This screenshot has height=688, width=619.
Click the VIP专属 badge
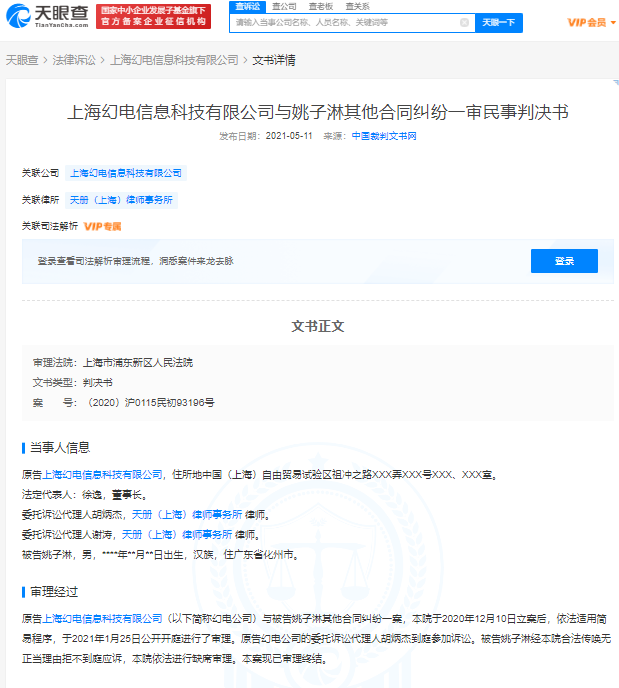(x=103, y=227)
